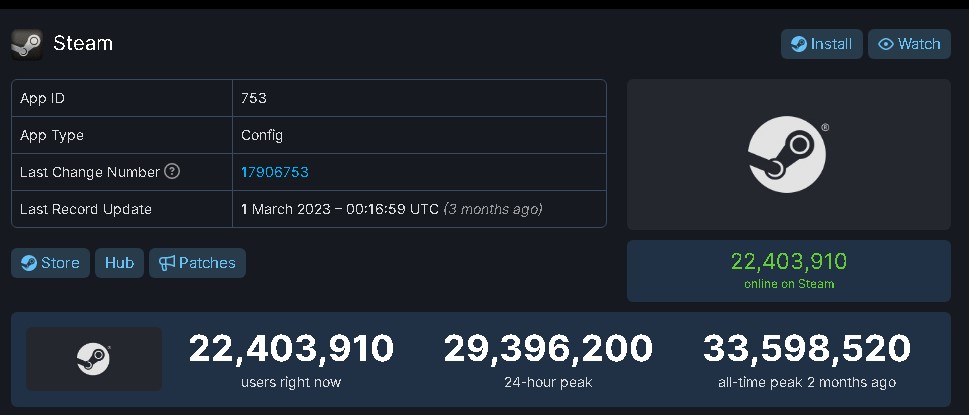Open the Hub button
969x415 pixels.
coord(119,263)
